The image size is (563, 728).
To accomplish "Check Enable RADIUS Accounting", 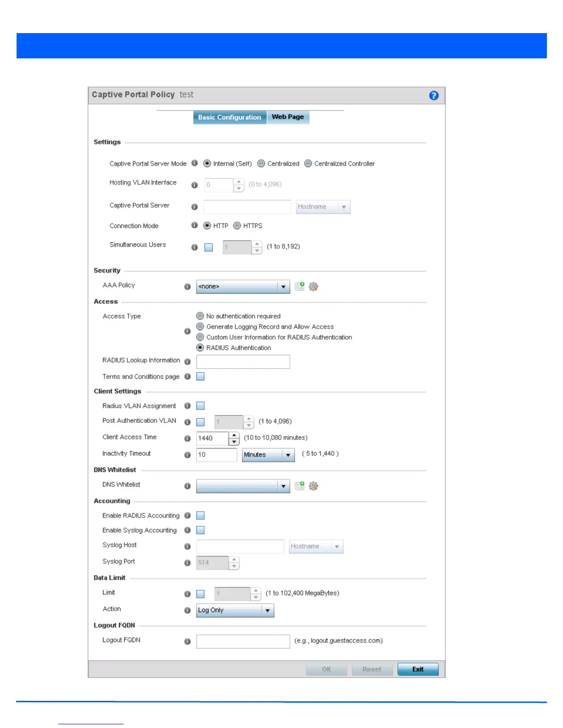I will pyautogui.click(x=201, y=516).
